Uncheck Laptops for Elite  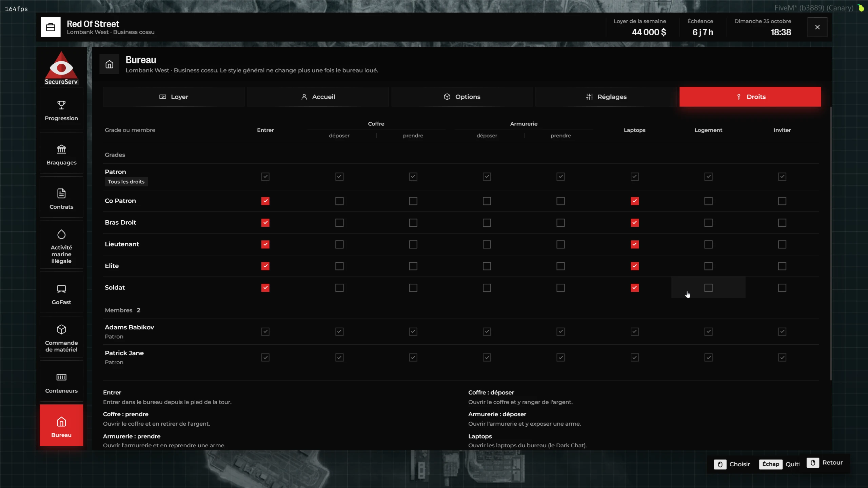(635, 266)
